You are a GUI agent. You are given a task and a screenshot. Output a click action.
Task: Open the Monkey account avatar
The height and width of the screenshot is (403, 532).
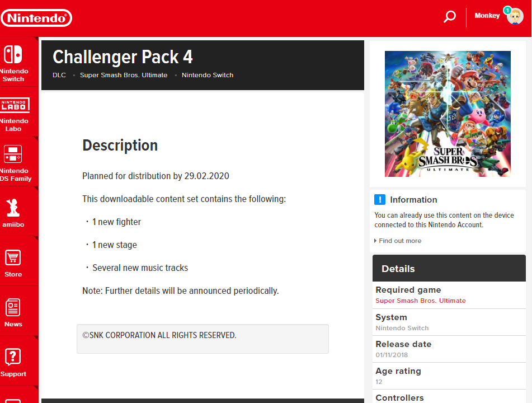tap(515, 16)
